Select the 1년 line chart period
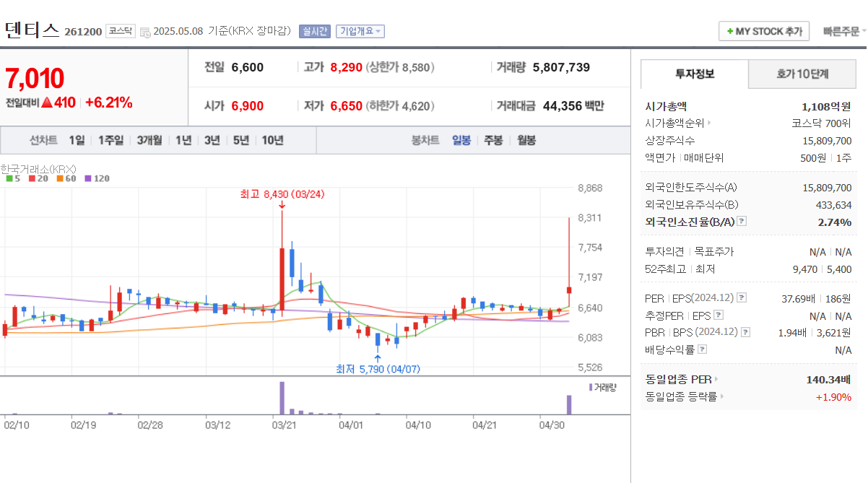This screenshot has height=483, width=868. click(183, 140)
